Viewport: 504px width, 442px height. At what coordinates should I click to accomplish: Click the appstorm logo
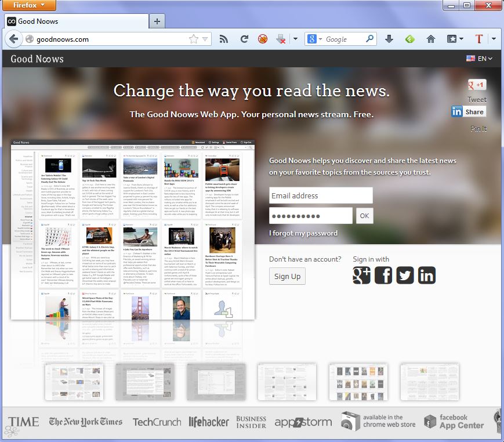[x=303, y=422]
